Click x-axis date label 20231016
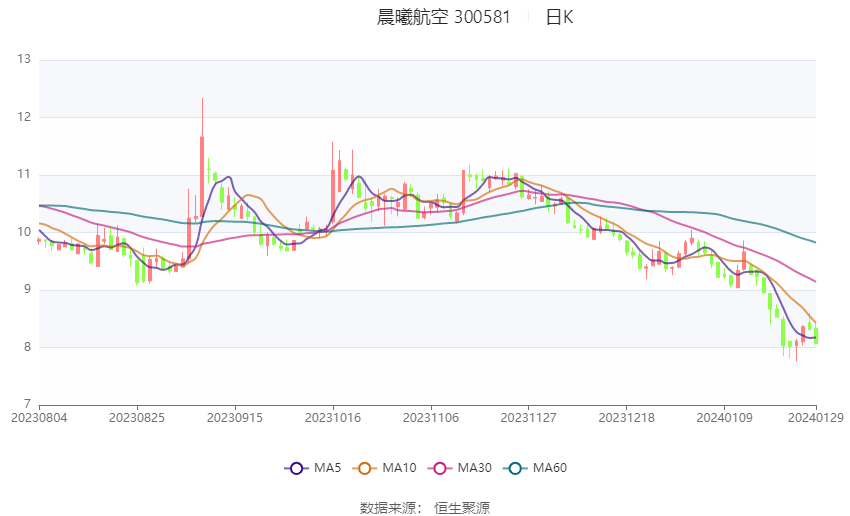The width and height of the screenshot is (850, 516). point(333,418)
